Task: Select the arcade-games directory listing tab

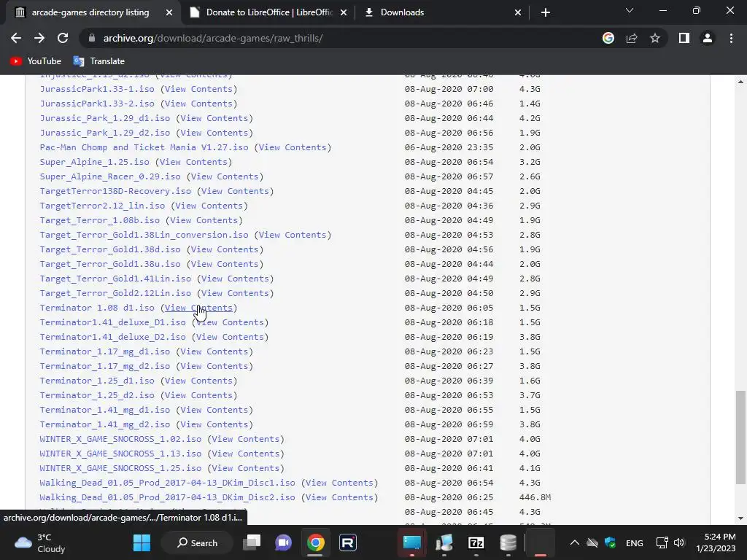Action: (90, 12)
